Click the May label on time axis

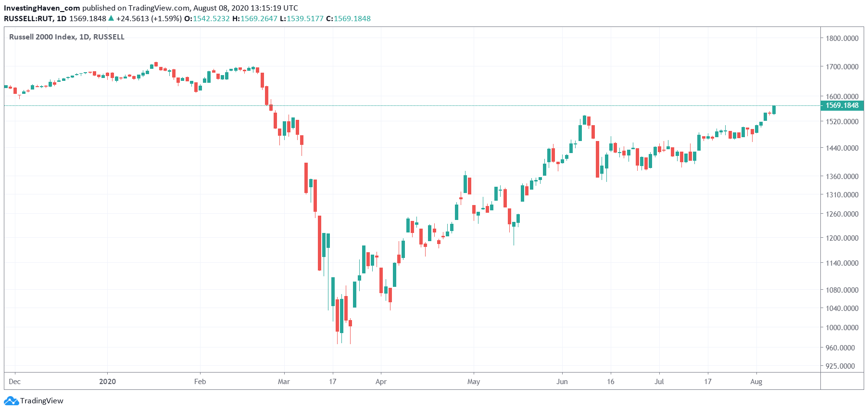(474, 382)
